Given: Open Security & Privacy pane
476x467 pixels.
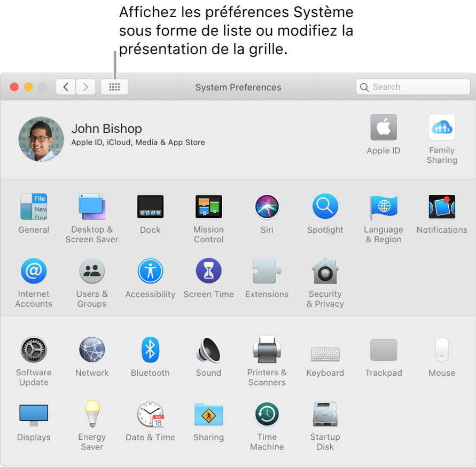Looking at the screenshot, I should [x=325, y=271].
